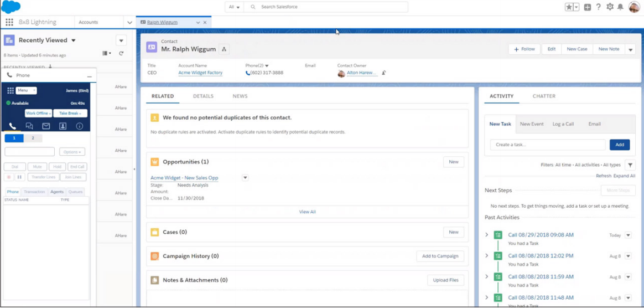This screenshot has width=644, height=308.
Task: Open Global Actions plus icon
Action: pos(588,7)
